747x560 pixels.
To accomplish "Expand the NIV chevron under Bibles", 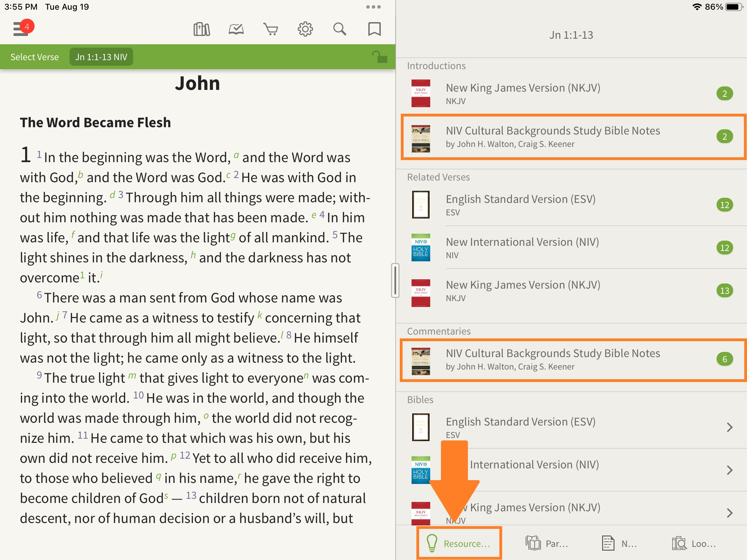I will click(730, 470).
